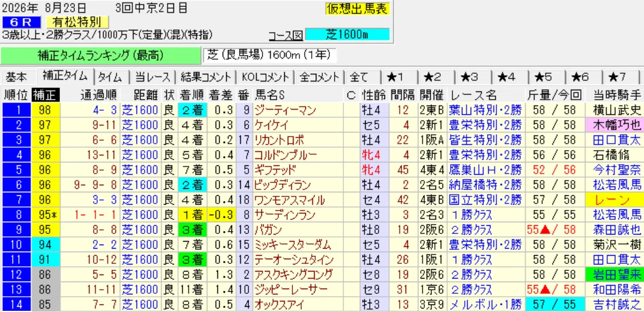Switch to the 基本 tab
This screenshot has height=312, width=644.
tap(16, 77)
